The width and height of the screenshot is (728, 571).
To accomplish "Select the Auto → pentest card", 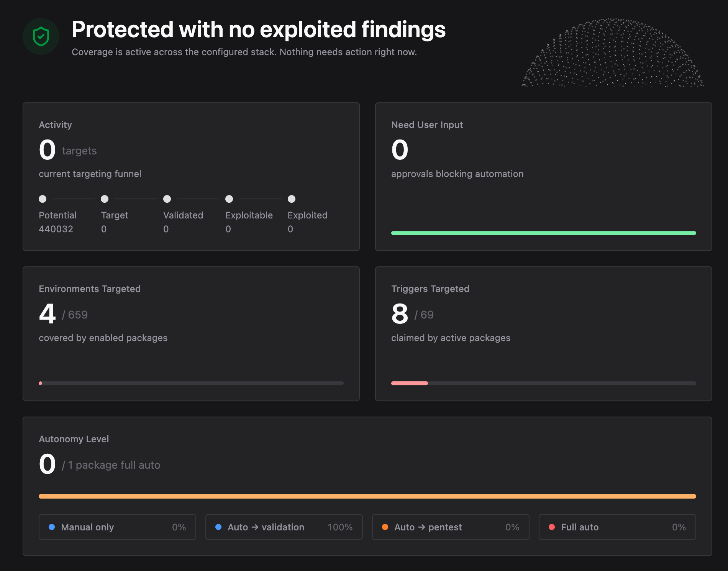I will click(x=451, y=527).
